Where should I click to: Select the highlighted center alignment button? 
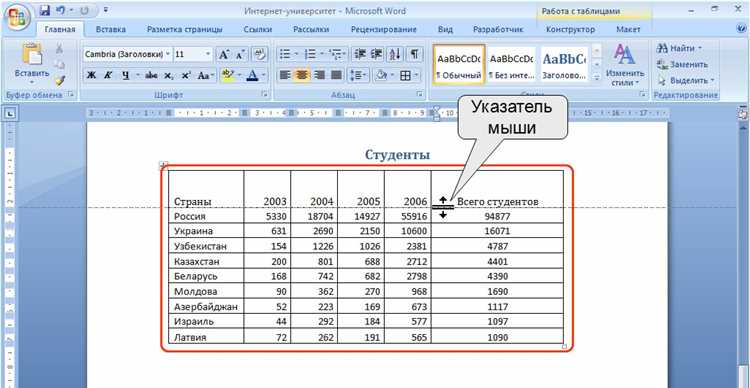pos(302,75)
